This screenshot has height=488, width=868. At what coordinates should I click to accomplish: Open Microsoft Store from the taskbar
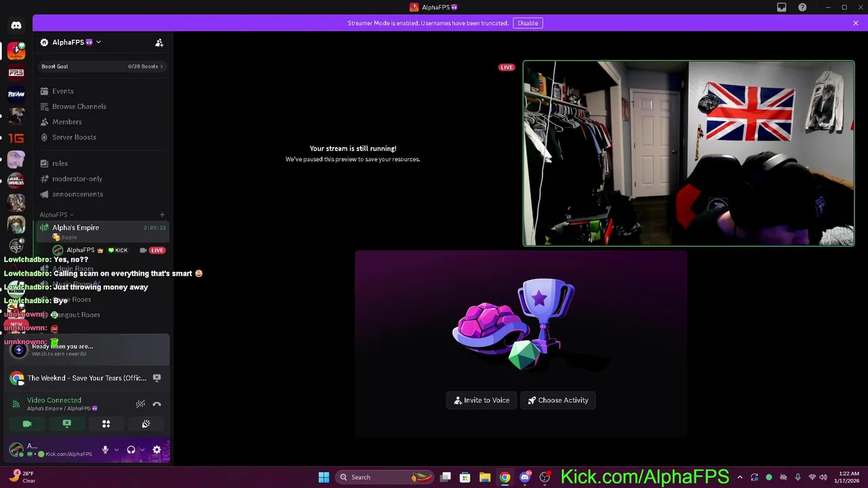[465, 477]
